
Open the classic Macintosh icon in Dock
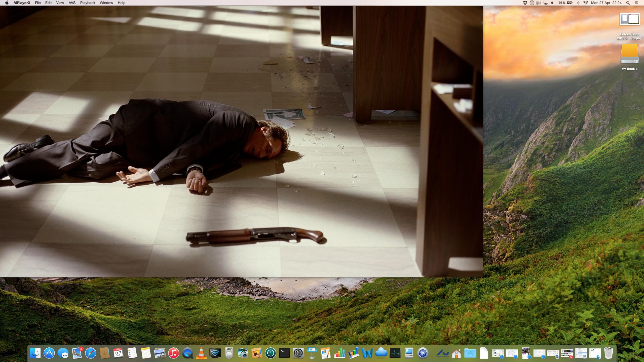(x=409, y=353)
